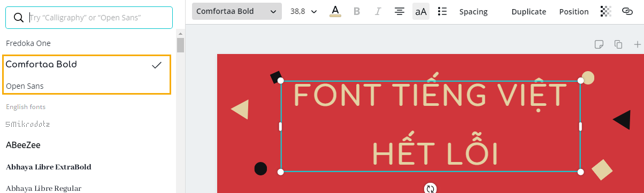Toggle italic formatting
This screenshot has width=644, height=193.
pos(378,11)
